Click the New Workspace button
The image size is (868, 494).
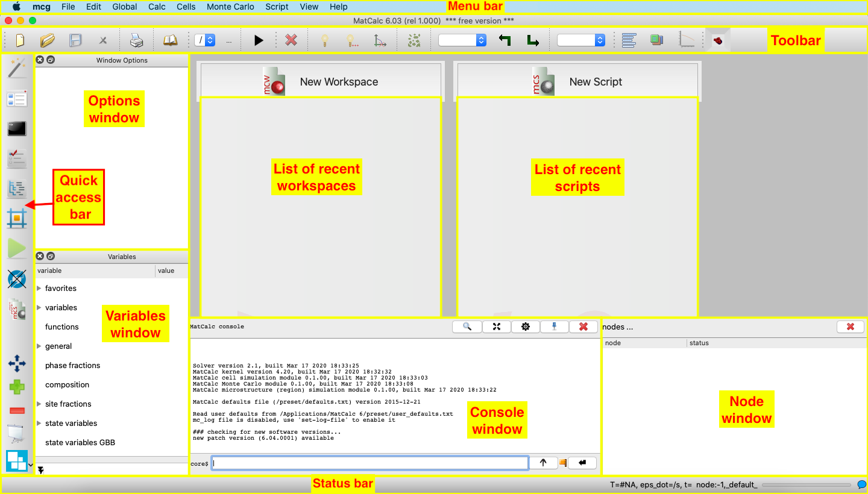click(321, 81)
